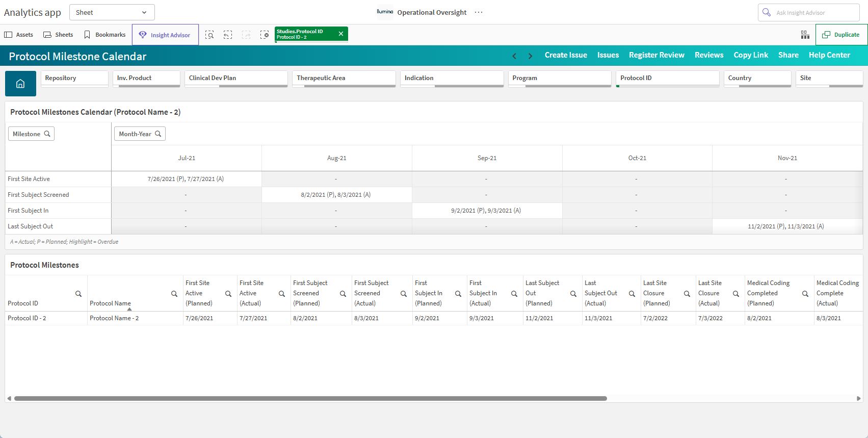Open the Site filter pane
Image resolution: width=868 pixels, height=438 pixels.
[x=829, y=79]
